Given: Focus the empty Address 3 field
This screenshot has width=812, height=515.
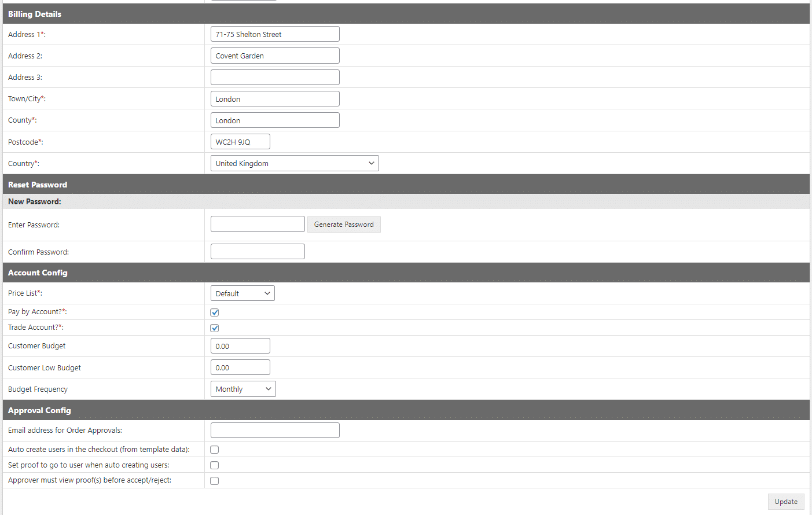Looking at the screenshot, I should tap(275, 78).
